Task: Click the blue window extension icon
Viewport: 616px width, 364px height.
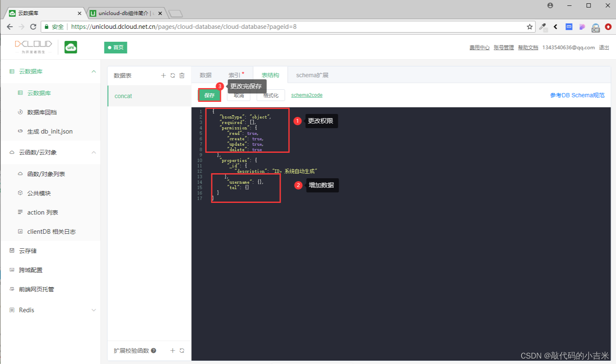Action: tap(569, 27)
